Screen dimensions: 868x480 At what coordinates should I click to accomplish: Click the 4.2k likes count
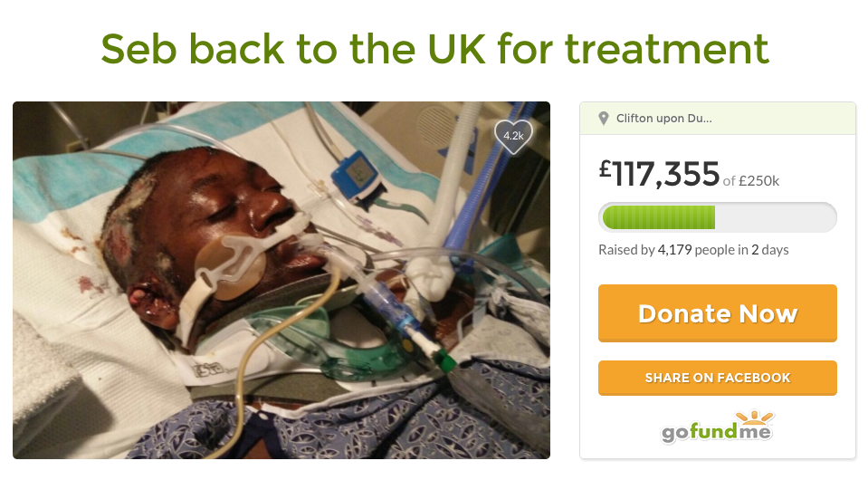[x=513, y=135]
